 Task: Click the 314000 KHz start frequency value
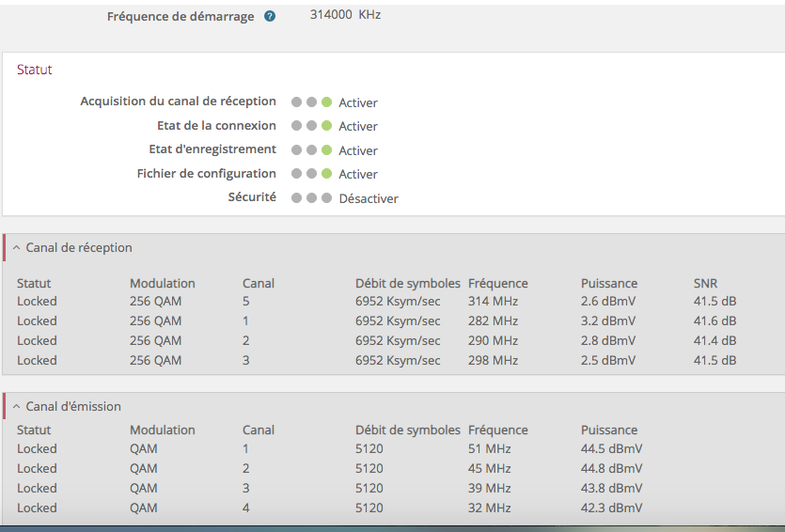345,15
